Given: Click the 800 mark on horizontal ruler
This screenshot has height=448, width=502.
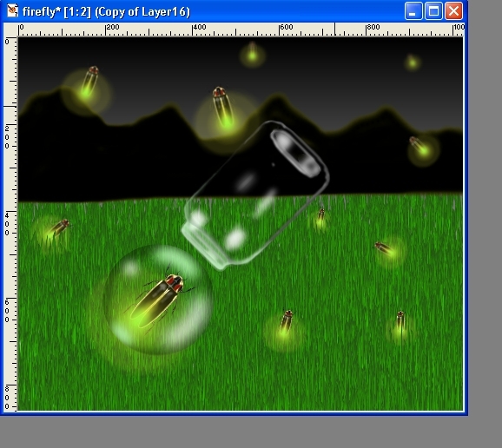Looking at the screenshot, I should coord(373,27).
